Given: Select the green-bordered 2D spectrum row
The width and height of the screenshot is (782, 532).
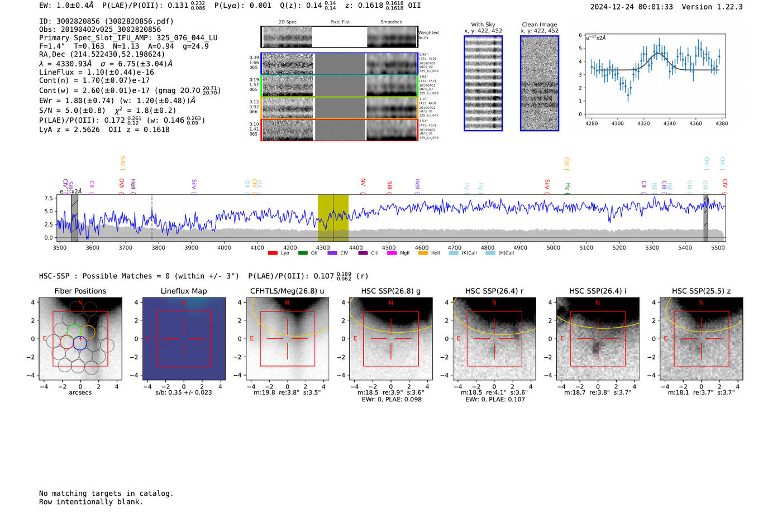Looking at the screenshot, I should click(x=340, y=86).
